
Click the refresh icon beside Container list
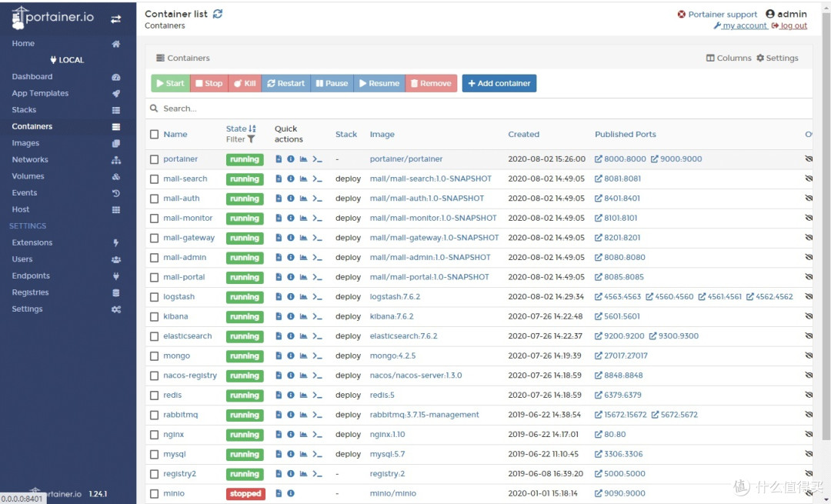pyautogui.click(x=218, y=14)
